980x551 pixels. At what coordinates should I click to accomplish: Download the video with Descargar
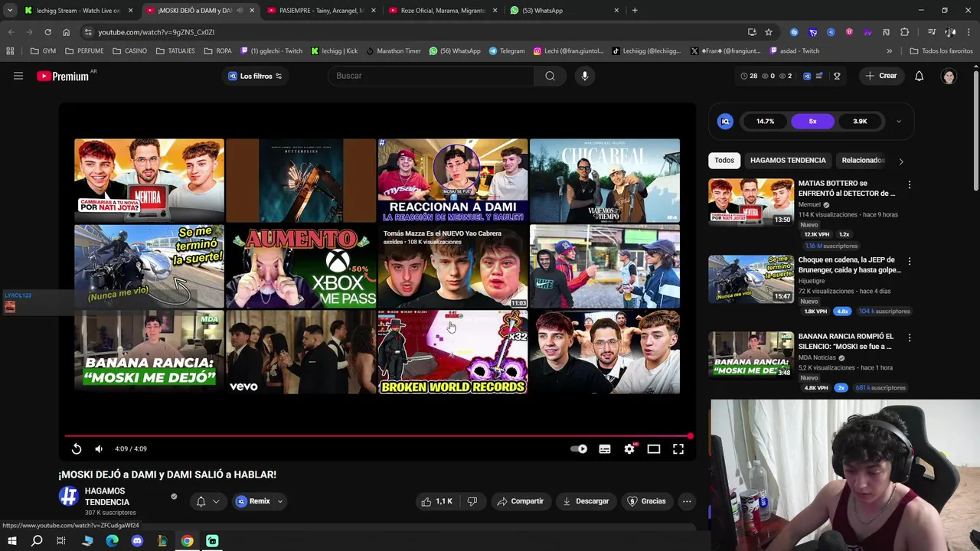pyautogui.click(x=586, y=501)
